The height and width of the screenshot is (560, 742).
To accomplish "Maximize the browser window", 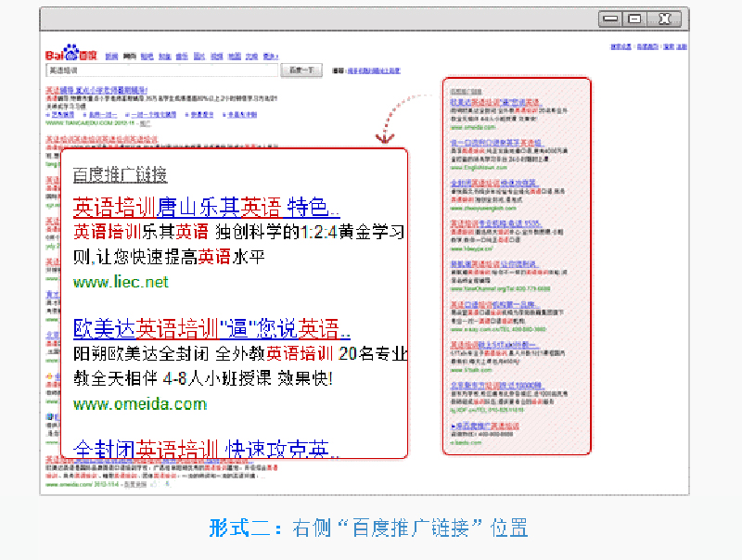I will point(634,19).
